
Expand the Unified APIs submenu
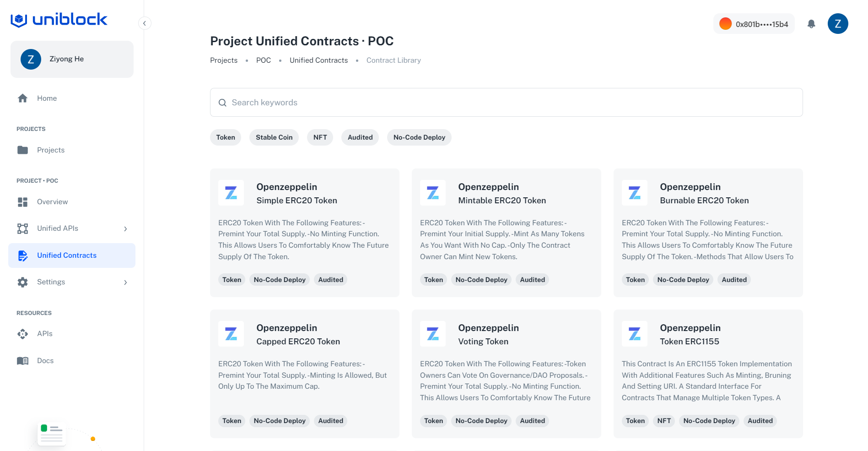[x=125, y=228]
